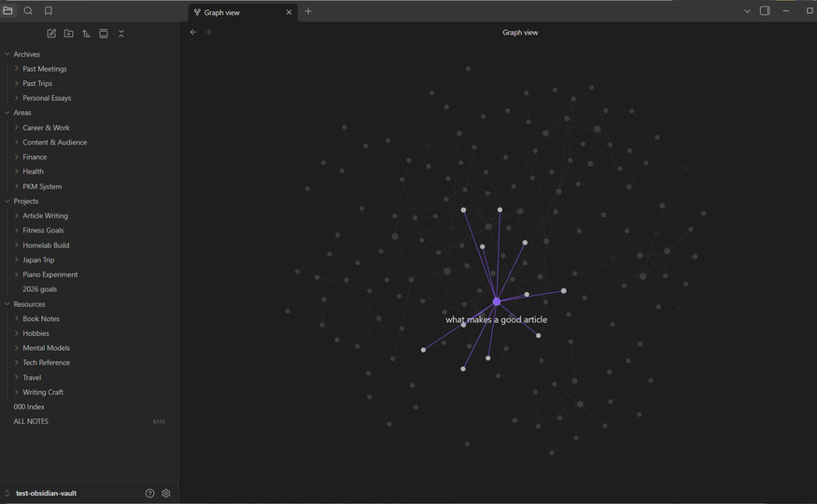Screen dimensions: 817x504
Task: Open the 000 Index note
Action: [29, 407]
